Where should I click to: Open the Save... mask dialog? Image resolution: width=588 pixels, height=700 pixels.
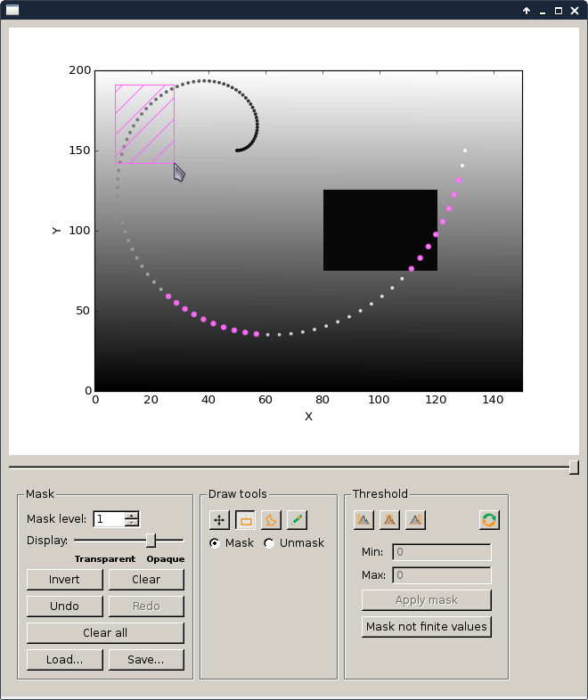coord(146,660)
